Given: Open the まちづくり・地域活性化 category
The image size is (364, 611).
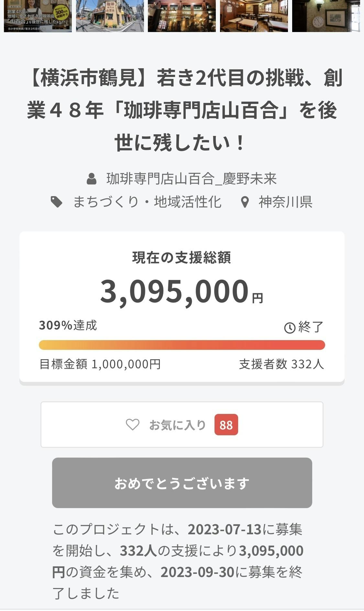Looking at the screenshot, I should [x=147, y=202].
